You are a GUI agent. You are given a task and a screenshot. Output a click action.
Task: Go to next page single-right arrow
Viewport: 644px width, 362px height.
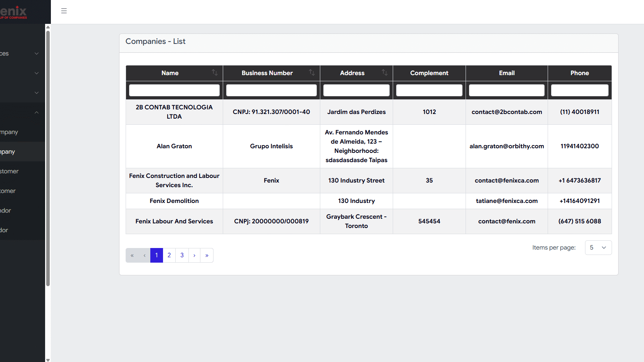194,255
